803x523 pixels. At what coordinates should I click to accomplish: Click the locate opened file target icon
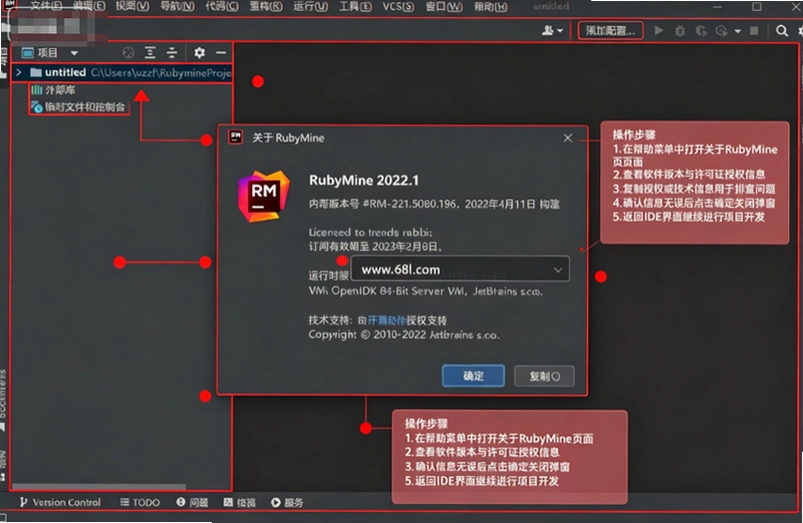coord(128,52)
